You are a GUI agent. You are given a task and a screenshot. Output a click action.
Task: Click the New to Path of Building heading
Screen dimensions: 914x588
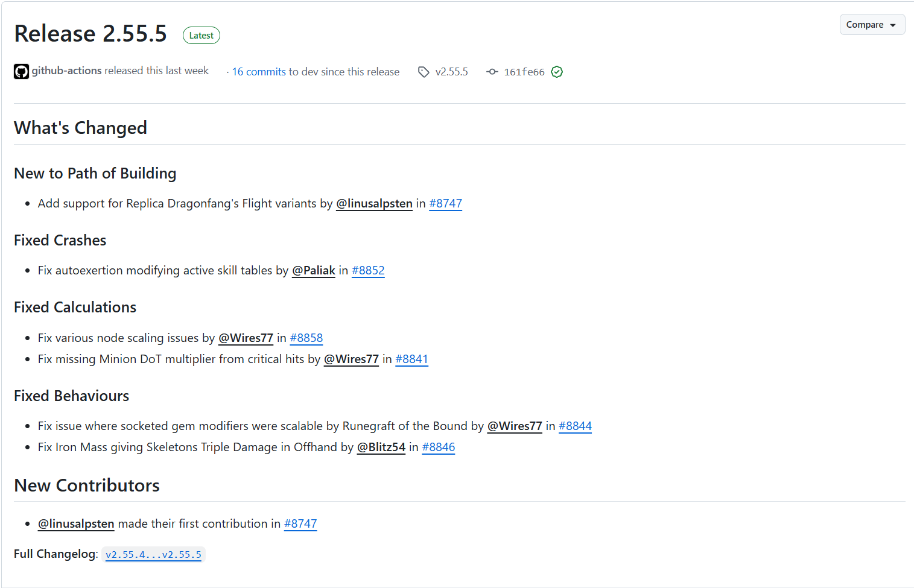tap(95, 174)
